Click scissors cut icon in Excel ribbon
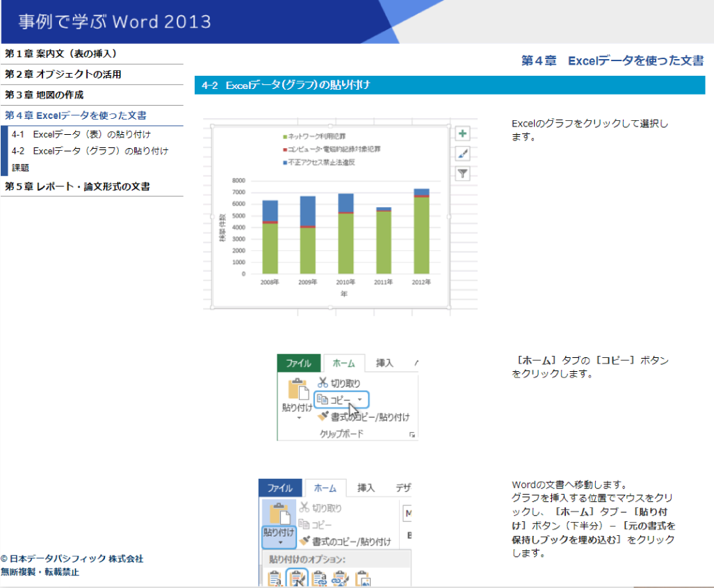 coord(323,382)
